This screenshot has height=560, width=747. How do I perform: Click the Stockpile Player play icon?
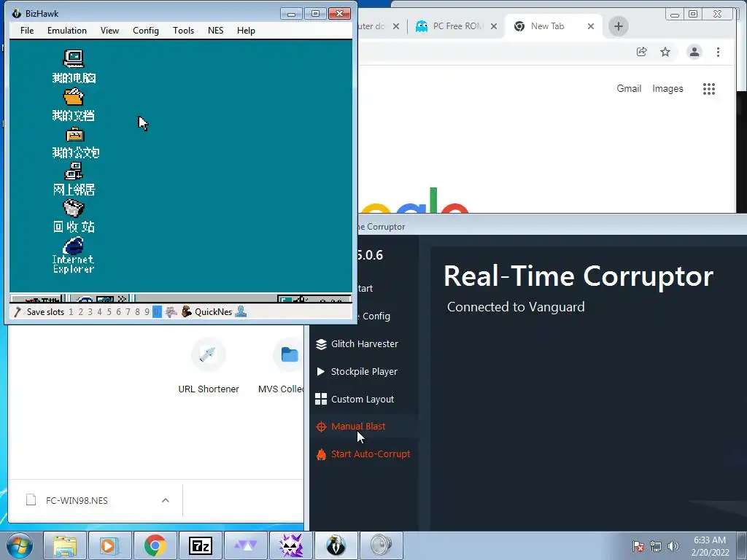pyautogui.click(x=321, y=371)
